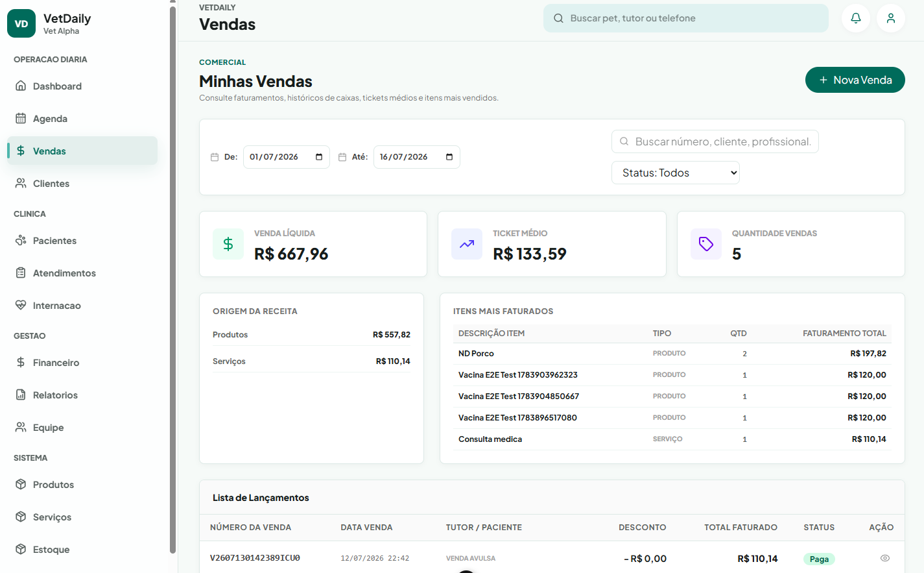Screen dimensions: 924x573
Task: Click the Relatorios chart file icon
Action: coord(21,395)
